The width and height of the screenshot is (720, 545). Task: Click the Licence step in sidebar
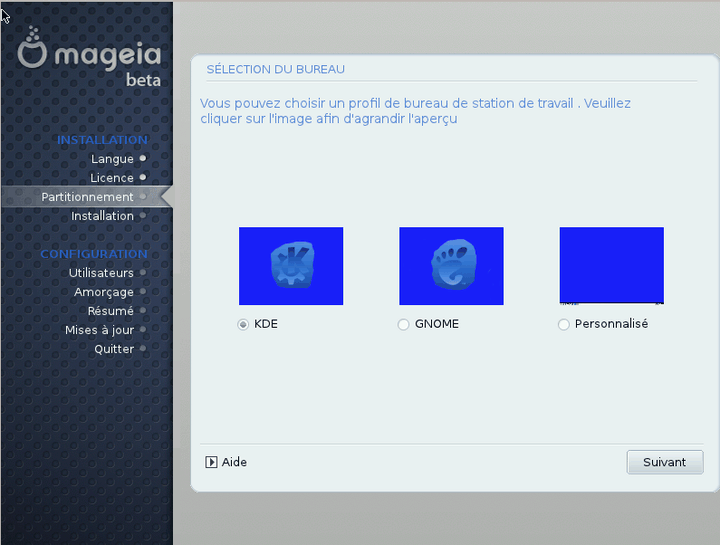[x=112, y=178]
